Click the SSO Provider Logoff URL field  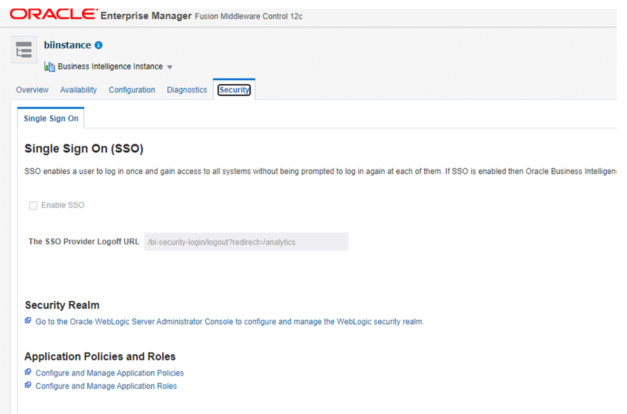246,242
